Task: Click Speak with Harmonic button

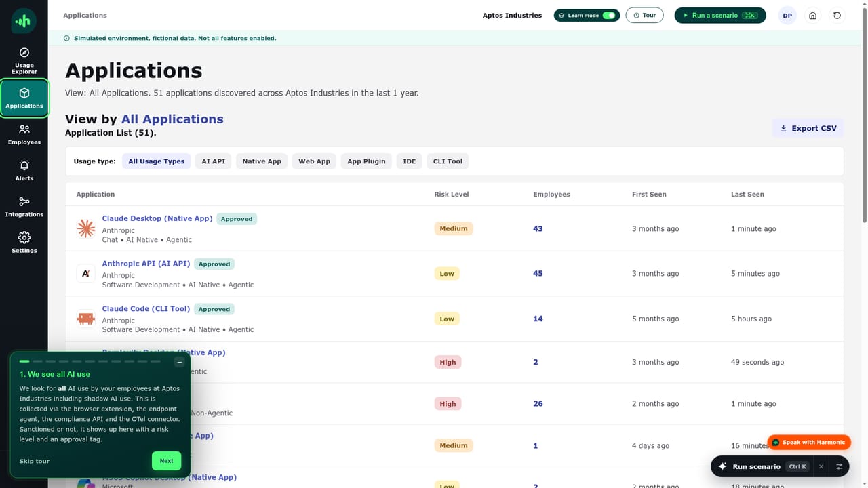Action: click(x=809, y=443)
